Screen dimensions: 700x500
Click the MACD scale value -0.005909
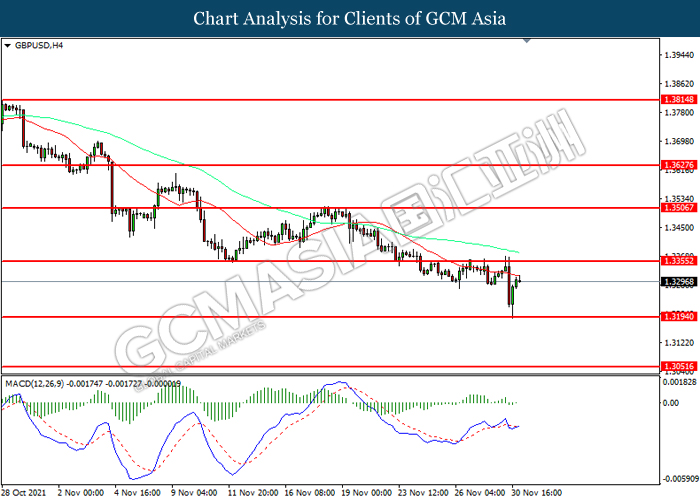(x=679, y=479)
